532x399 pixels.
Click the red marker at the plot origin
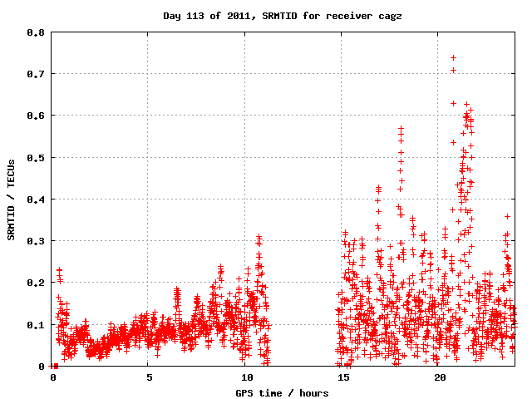pos(55,366)
